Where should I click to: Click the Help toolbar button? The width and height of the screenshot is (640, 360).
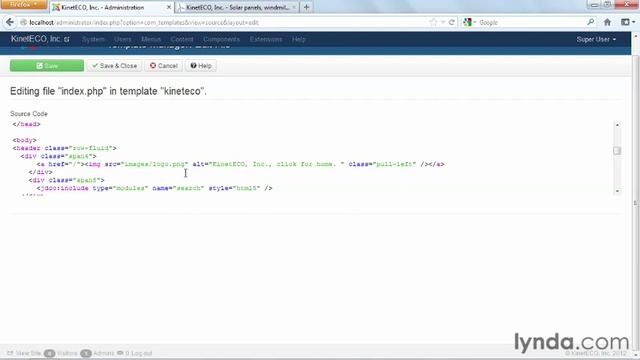click(x=201, y=66)
